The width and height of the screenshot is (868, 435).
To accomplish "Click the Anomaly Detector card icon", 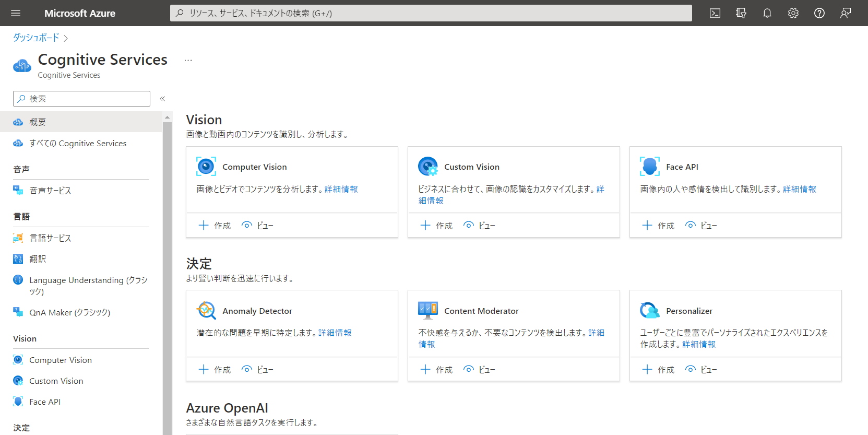I will click(206, 311).
